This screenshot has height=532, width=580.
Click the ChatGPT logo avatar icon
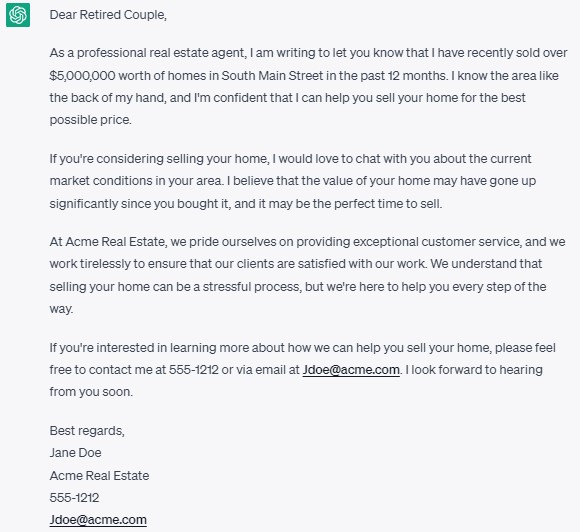tap(18, 15)
